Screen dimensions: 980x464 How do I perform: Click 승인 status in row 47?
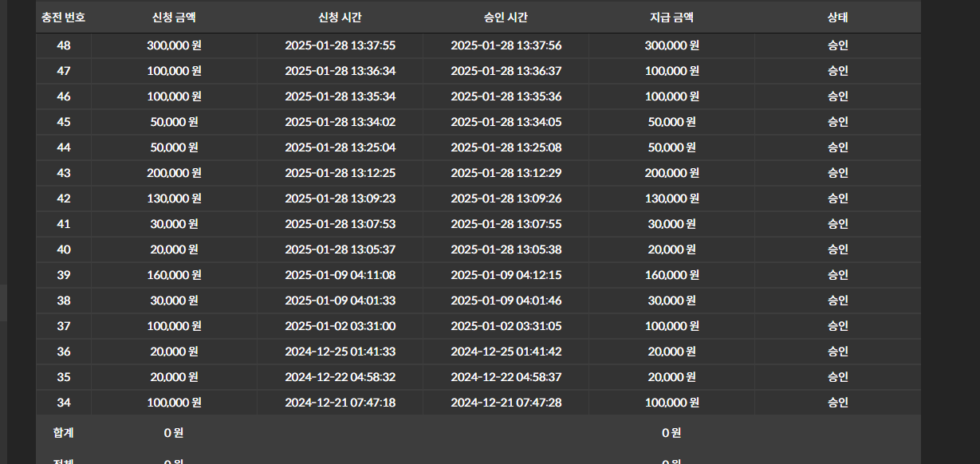tap(837, 71)
